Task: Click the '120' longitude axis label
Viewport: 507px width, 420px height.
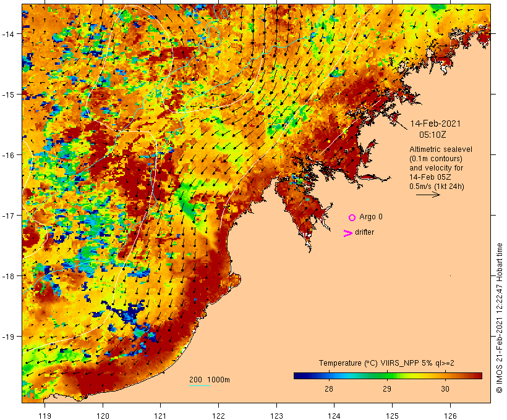Action: click(x=103, y=416)
